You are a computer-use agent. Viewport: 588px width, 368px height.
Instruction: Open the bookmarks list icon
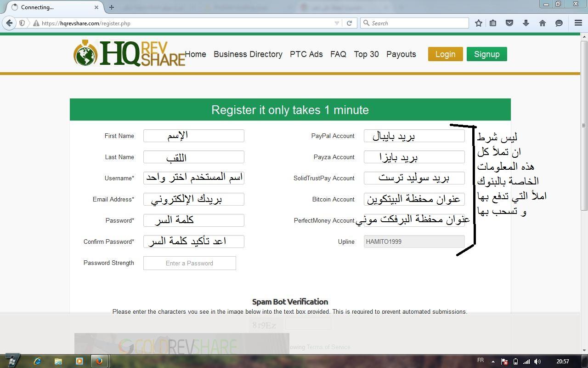(493, 23)
